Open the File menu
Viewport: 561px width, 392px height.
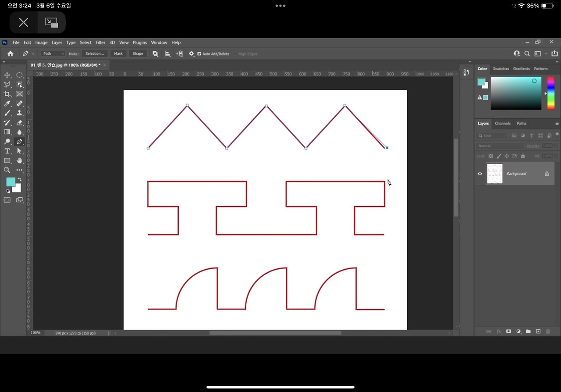(x=16, y=43)
